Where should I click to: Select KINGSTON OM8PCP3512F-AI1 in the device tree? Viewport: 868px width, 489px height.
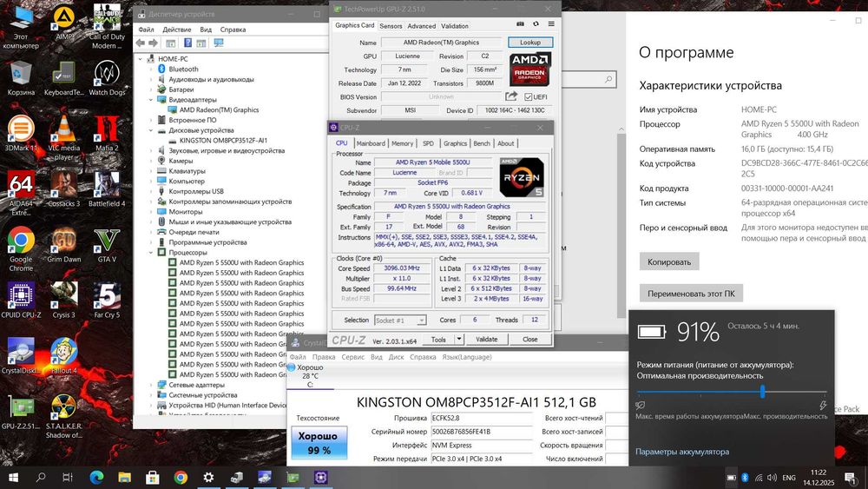click(x=223, y=141)
